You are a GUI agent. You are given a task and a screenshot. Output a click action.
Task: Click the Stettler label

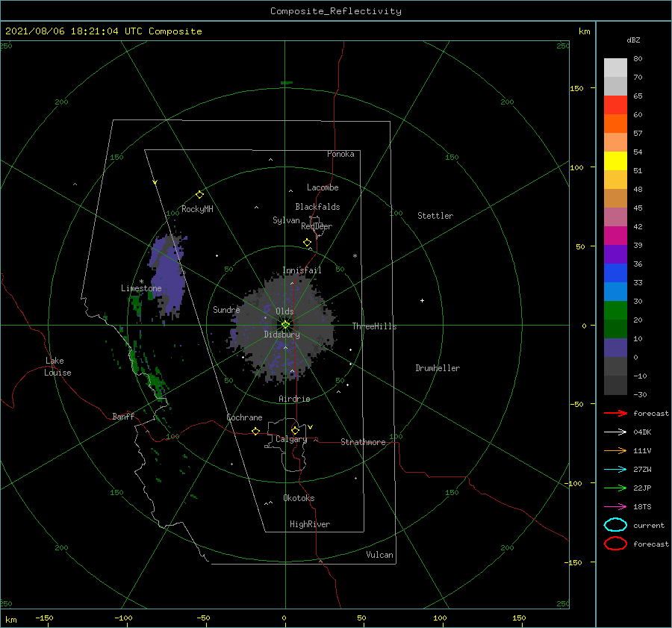[435, 216]
